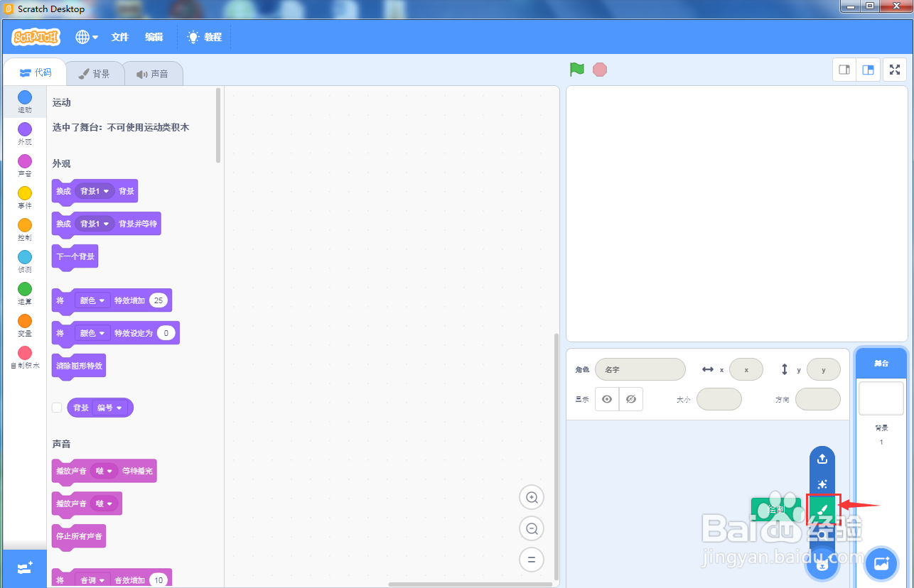Click the sprite 大小 size field

(x=719, y=399)
